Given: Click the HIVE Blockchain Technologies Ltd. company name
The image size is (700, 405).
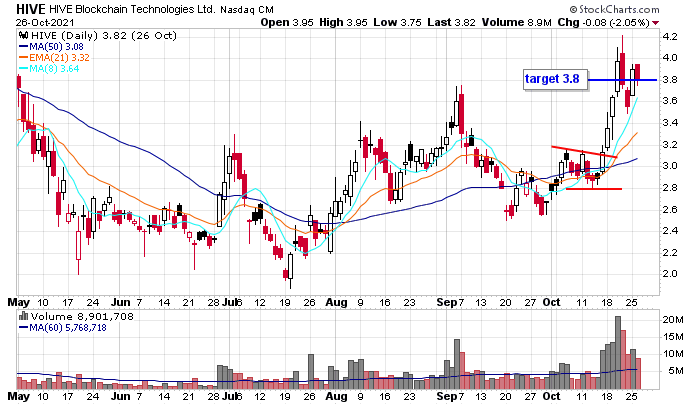Looking at the screenshot, I should [132, 9].
